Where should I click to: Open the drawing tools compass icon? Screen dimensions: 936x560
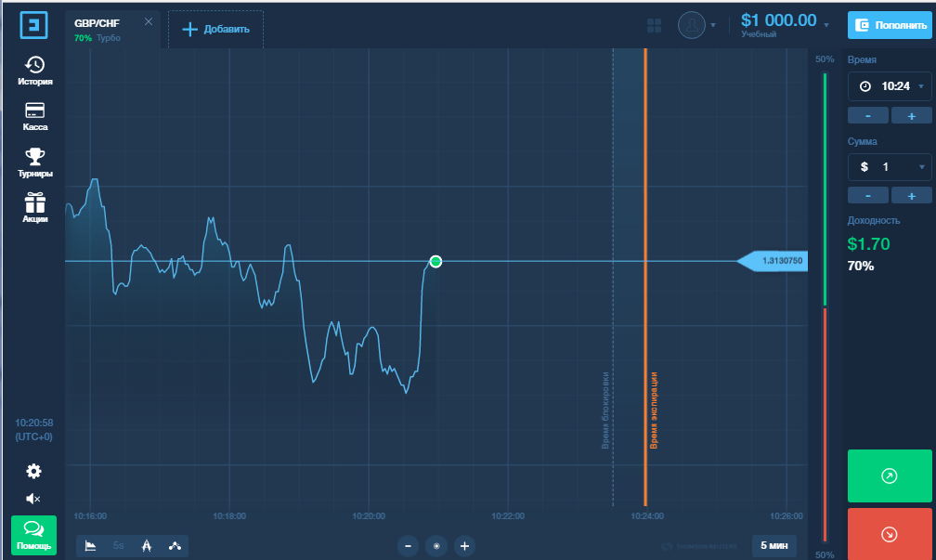(x=147, y=546)
